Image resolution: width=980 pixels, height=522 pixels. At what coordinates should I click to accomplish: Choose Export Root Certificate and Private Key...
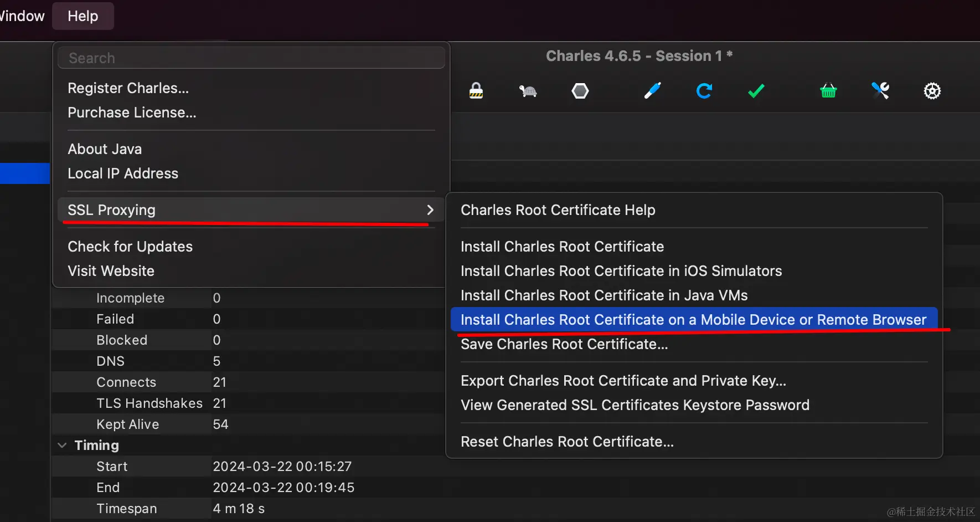[694, 381]
